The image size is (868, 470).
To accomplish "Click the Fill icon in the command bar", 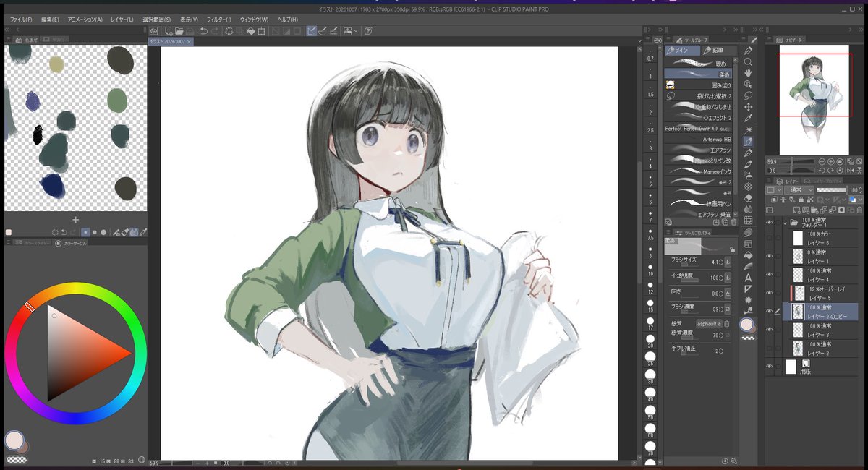I will [250, 31].
